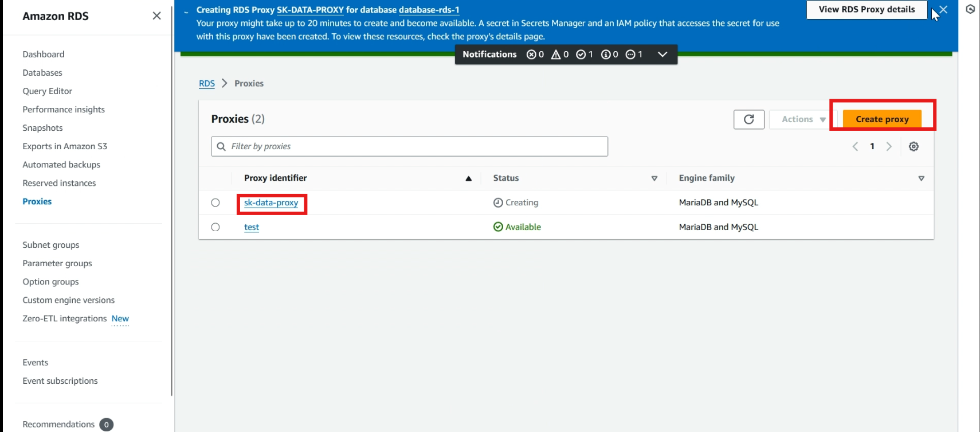This screenshot has height=432, width=980.
Task: Open Proxies in the sidebar
Action: 37,201
